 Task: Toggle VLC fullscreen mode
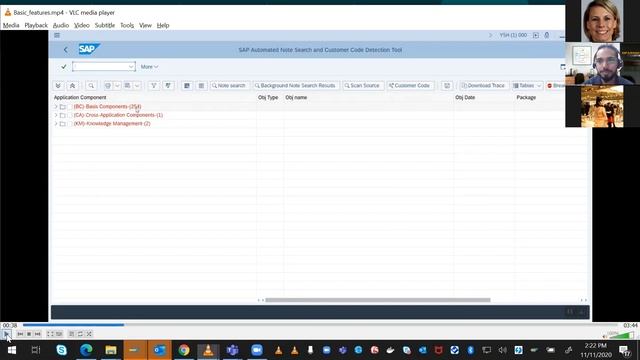tap(50, 334)
